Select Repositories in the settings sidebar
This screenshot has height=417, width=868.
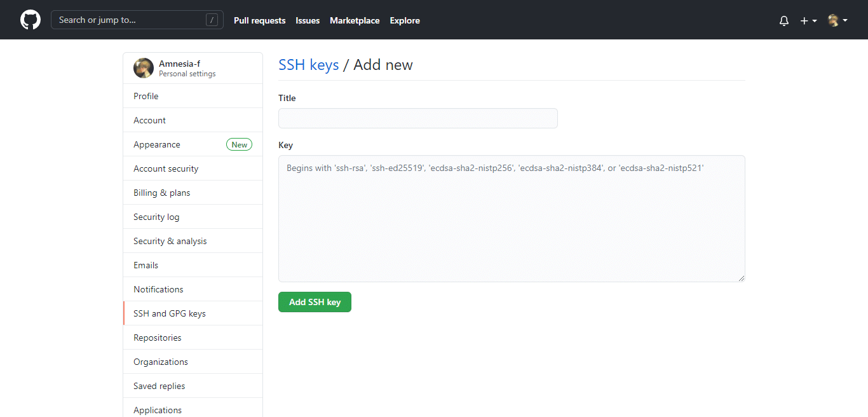click(157, 337)
